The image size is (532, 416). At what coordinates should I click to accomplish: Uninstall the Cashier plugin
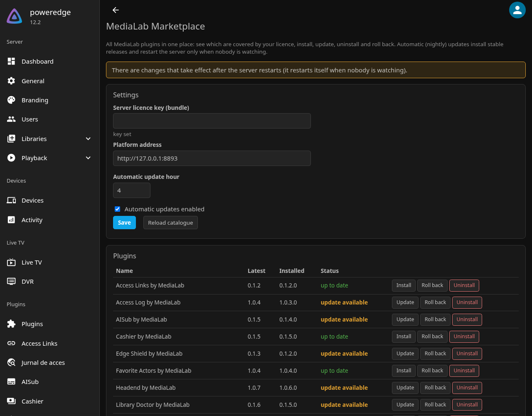(x=464, y=337)
